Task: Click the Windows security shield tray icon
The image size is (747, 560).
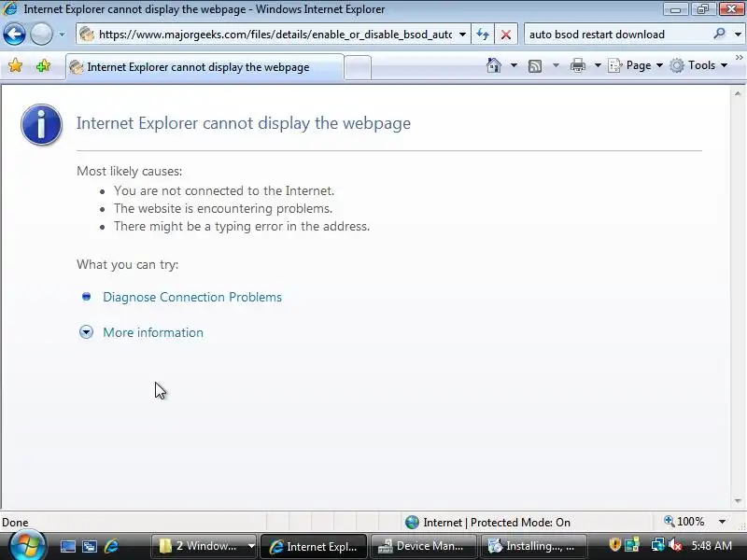Action: [x=614, y=545]
